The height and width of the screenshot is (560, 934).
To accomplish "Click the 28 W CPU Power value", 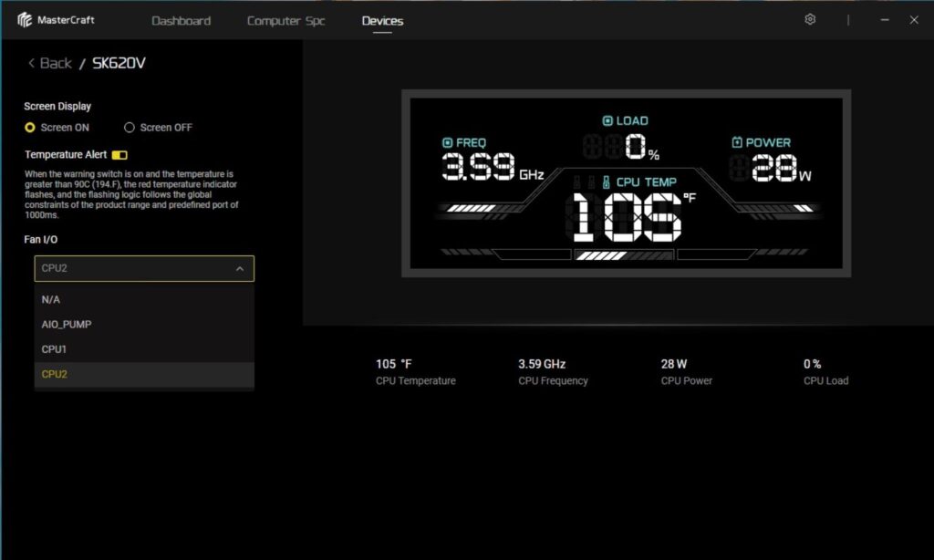I will pyautogui.click(x=674, y=364).
